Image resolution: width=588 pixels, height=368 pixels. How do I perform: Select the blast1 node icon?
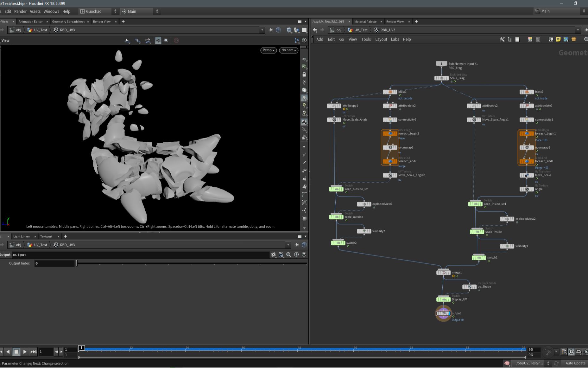coord(390,92)
